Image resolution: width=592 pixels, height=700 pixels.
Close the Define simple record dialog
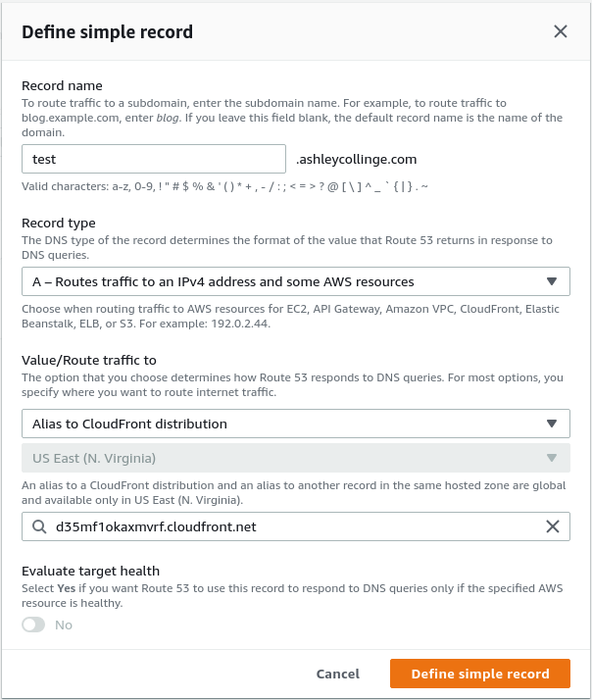click(561, 31)
